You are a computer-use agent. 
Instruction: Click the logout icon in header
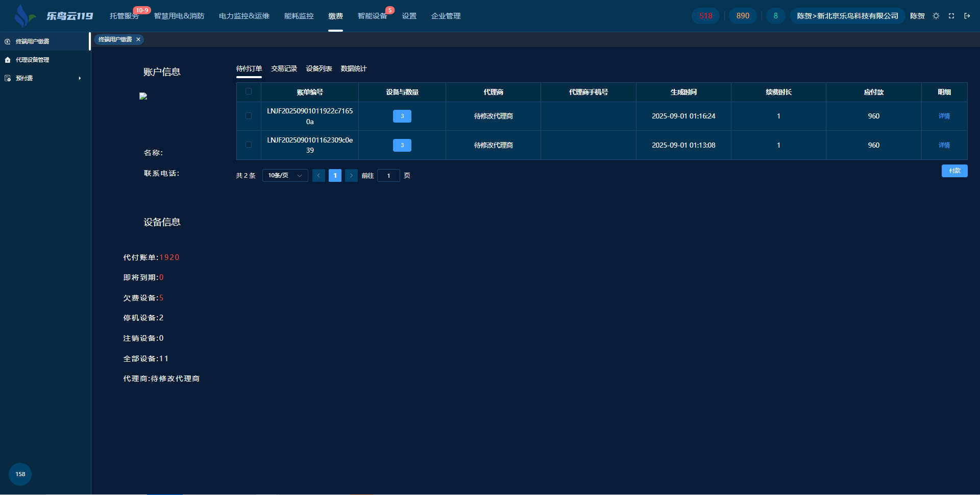click(967, 16)
